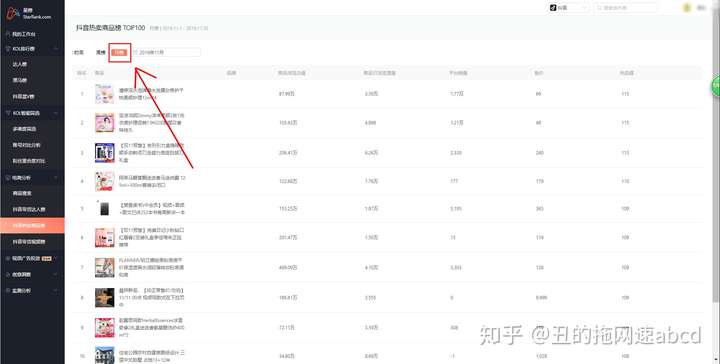Sort by the third numeric column header
This screenshot has height=364, width=720.
click(458, 73)
